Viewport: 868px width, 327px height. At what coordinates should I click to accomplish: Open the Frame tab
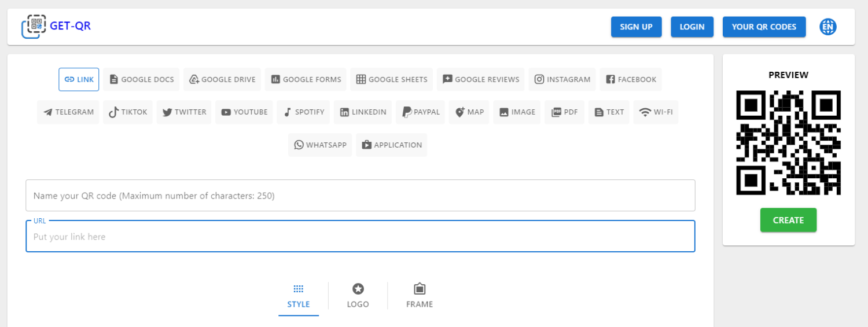point(420,296)
